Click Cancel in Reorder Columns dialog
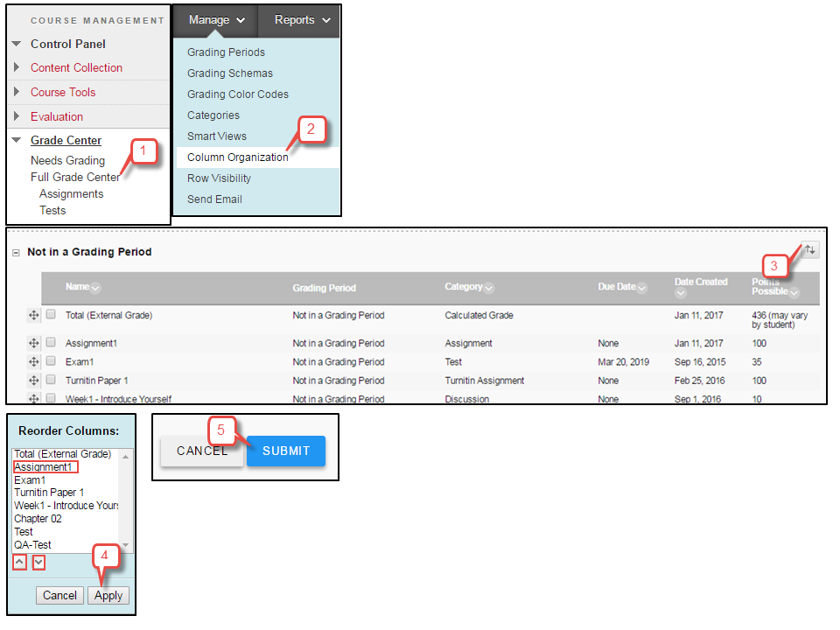 59,595
